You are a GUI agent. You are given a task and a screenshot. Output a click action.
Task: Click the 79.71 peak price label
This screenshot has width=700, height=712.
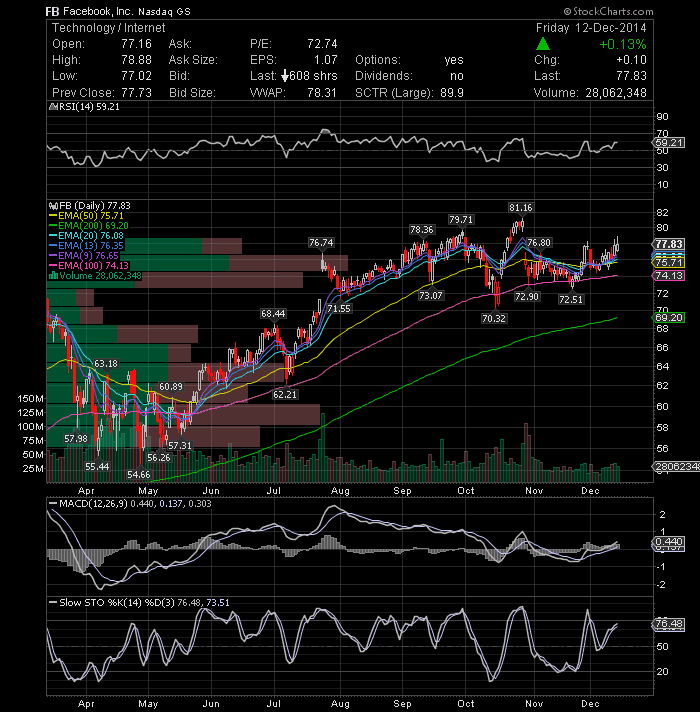[x=461, y=219]
